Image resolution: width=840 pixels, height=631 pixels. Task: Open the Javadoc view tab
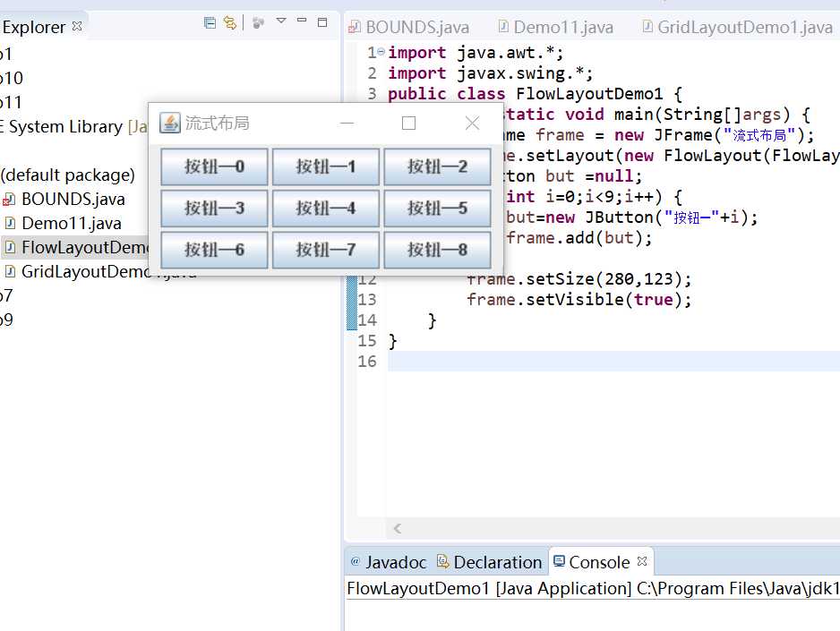389,562
